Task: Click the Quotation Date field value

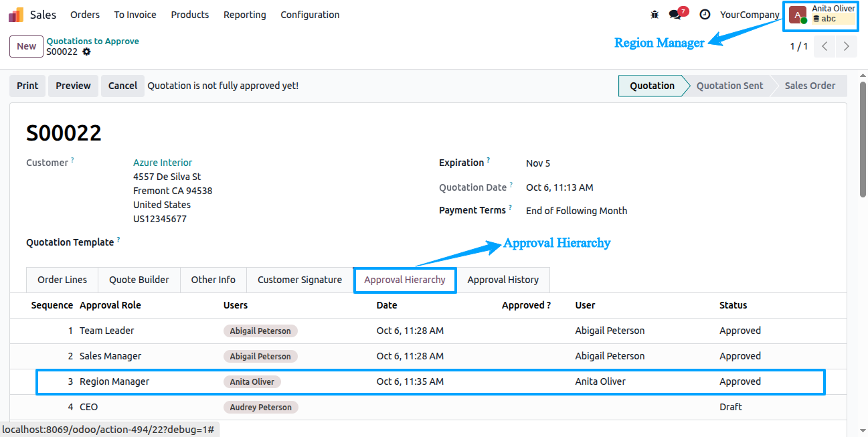Action: click(559, 187)
